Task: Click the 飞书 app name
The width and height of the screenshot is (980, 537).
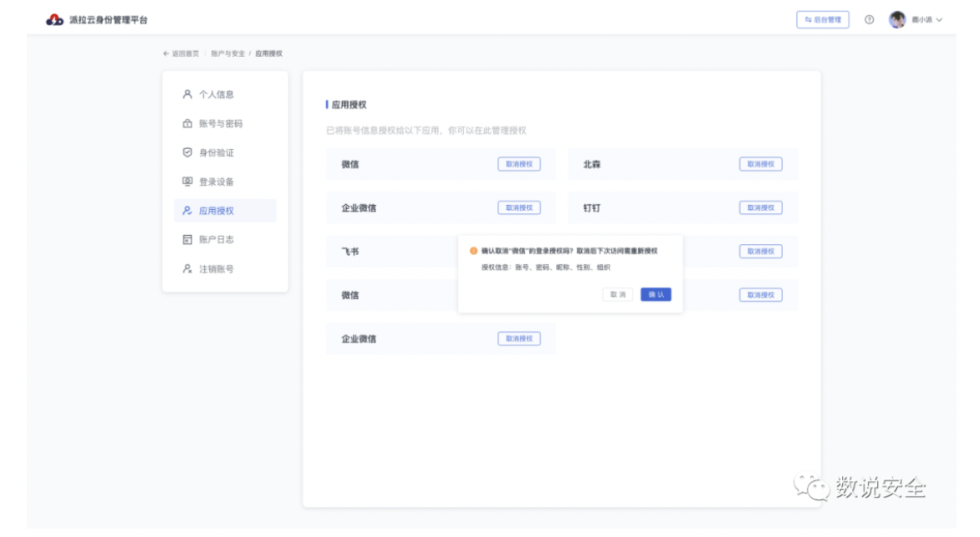Action: (x=350, y=251)
